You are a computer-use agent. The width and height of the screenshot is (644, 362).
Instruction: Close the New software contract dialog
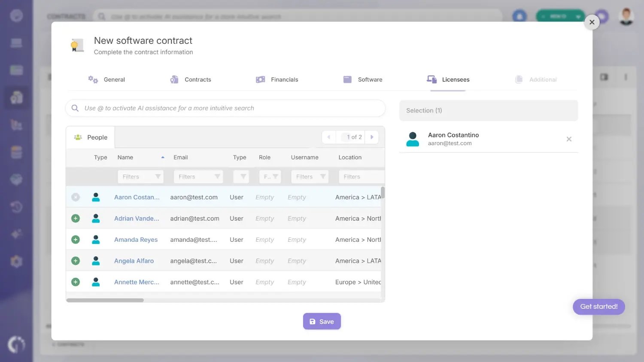(592, 22)
